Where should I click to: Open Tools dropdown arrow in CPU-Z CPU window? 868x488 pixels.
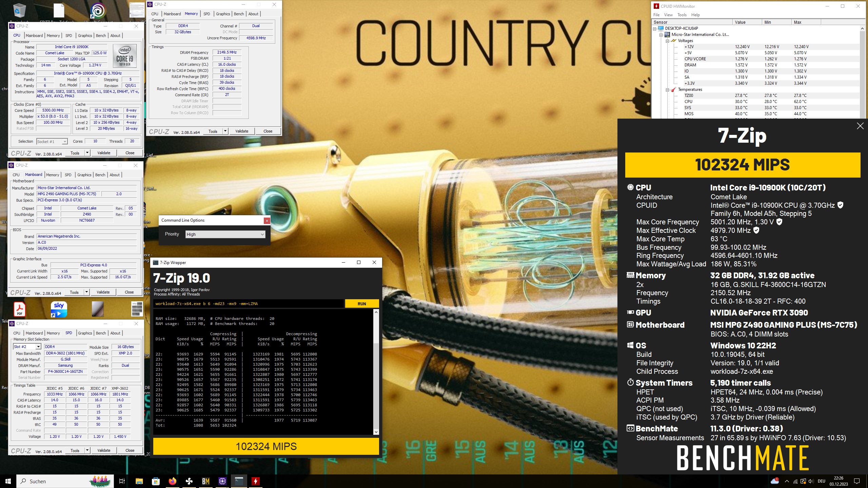[x=87, y=153]
